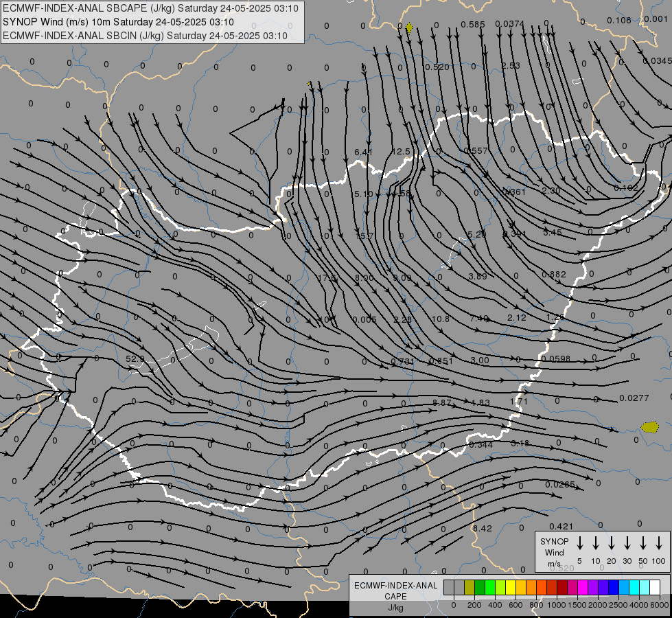The width and height of the screenshot is (672, 618).
Task: Click the CAPE value 0.585 on map
Action: pos(473,25)
